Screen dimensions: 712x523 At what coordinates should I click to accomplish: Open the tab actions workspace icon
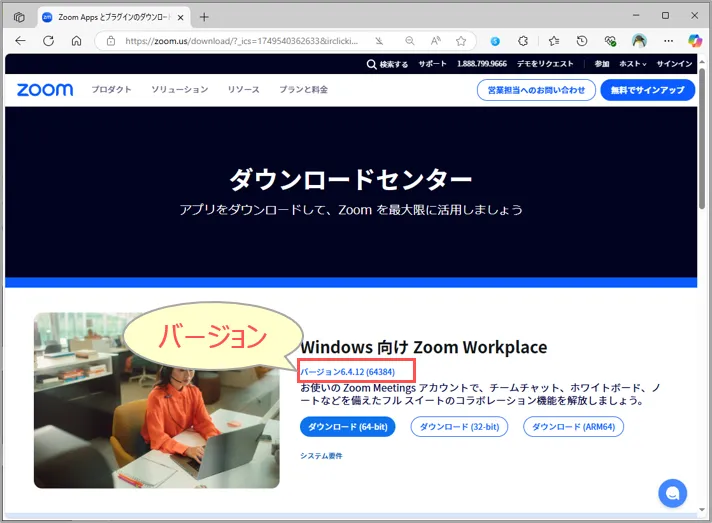click(19, 17)
